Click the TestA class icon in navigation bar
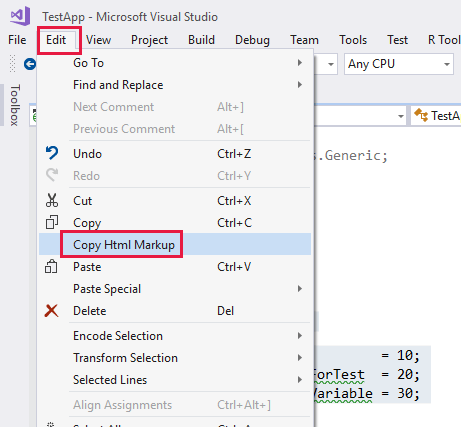This screenshot has width=461, height=427. click(421, 116)
